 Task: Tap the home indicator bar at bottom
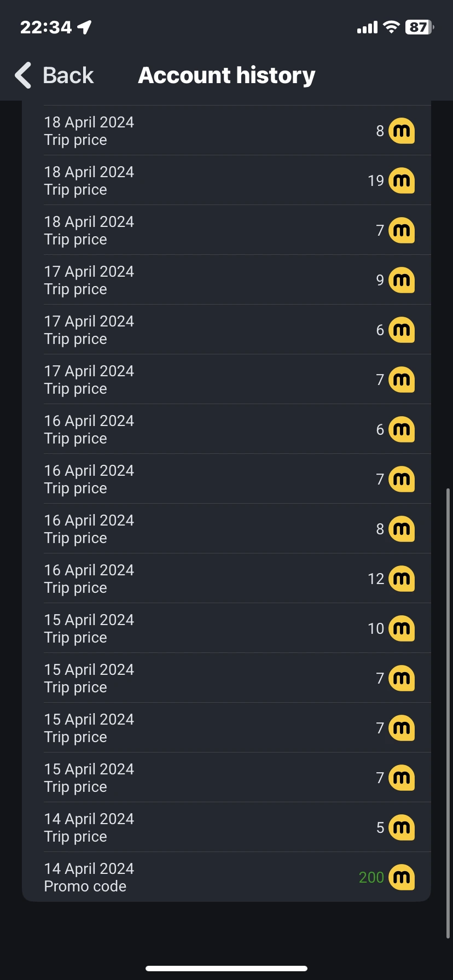pyautogui.click(x=226, y=969)
